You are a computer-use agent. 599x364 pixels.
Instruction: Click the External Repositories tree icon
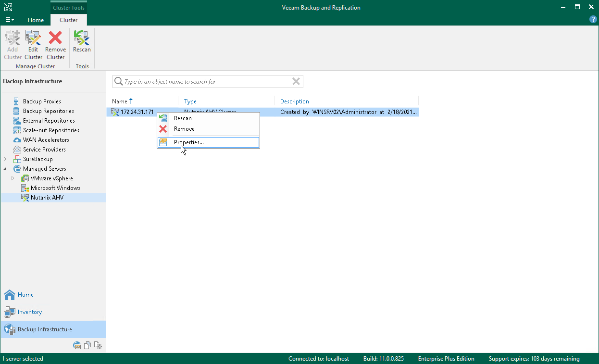tap(17, 121)
